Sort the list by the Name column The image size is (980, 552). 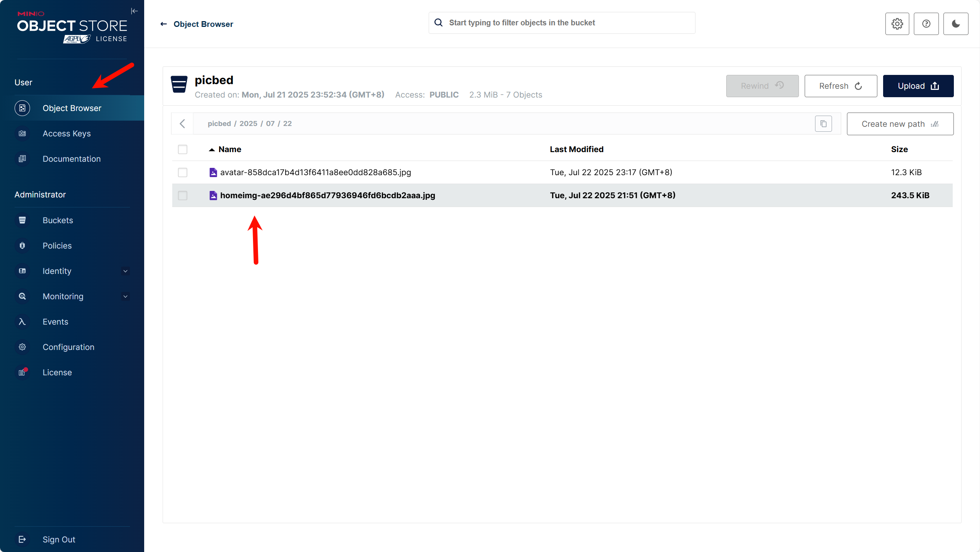click(230, 149)
